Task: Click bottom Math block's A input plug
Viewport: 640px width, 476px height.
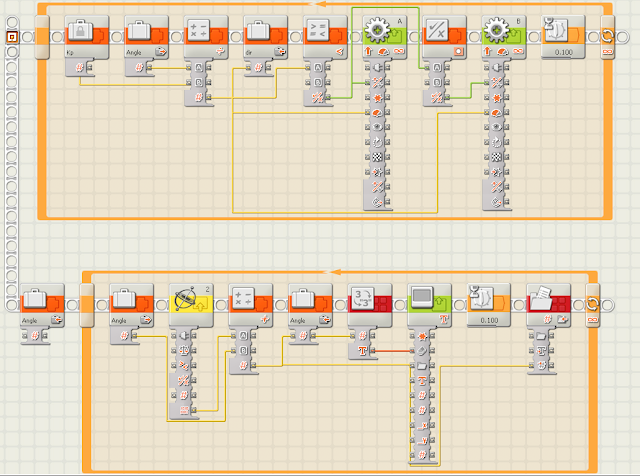Action: click(243, 336)
